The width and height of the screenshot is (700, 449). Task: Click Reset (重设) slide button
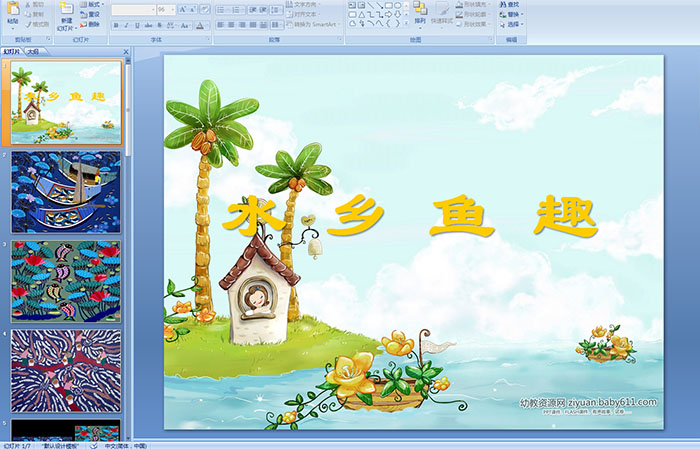coord(90,14)
